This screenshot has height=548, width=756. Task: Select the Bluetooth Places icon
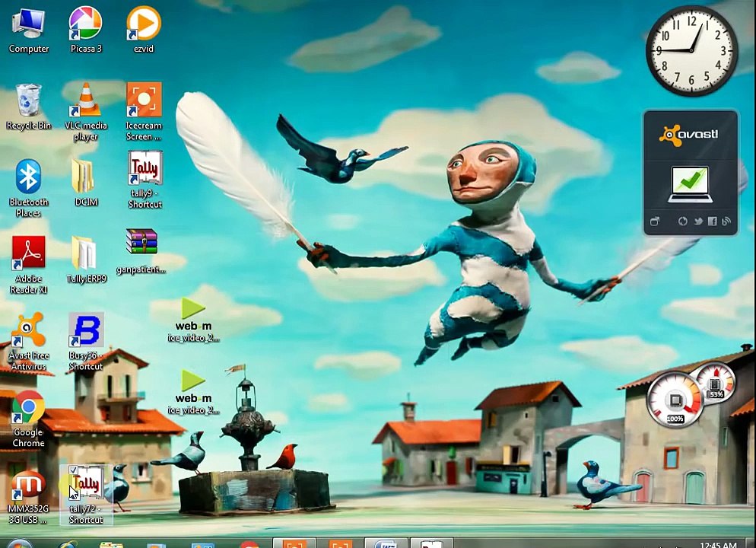point(28,189)
